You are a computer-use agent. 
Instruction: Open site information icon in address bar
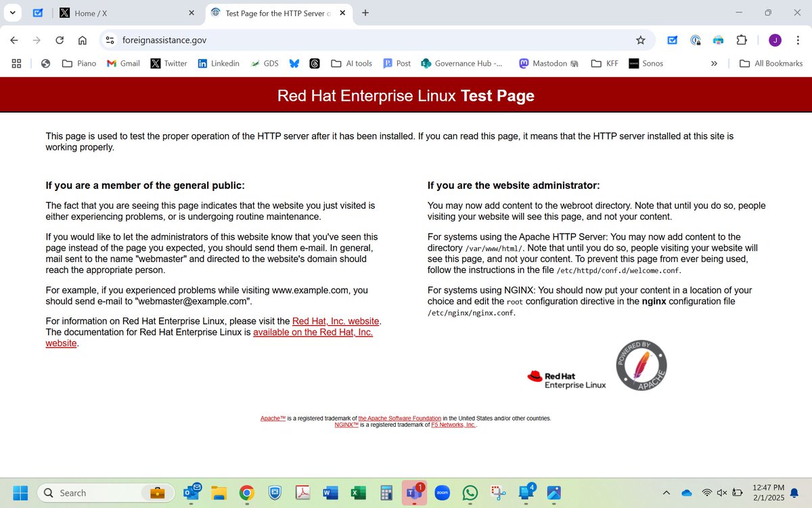(110, 40)
